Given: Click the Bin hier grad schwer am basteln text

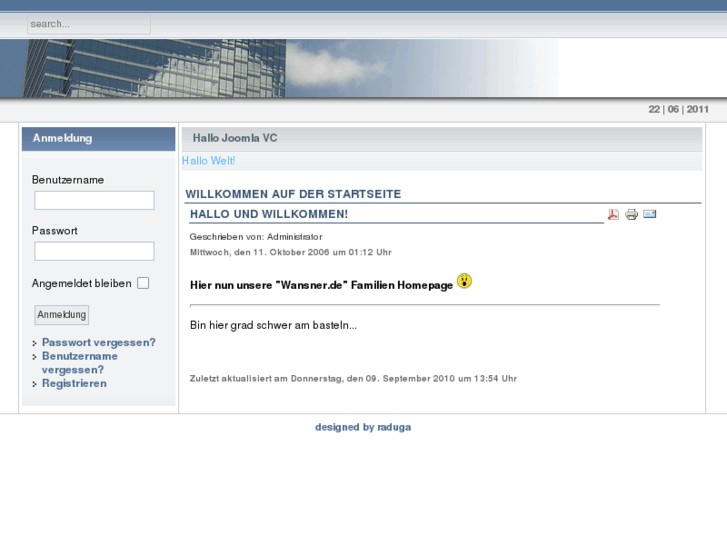Looking at the screenshot, I should click(x=274, y=325).
